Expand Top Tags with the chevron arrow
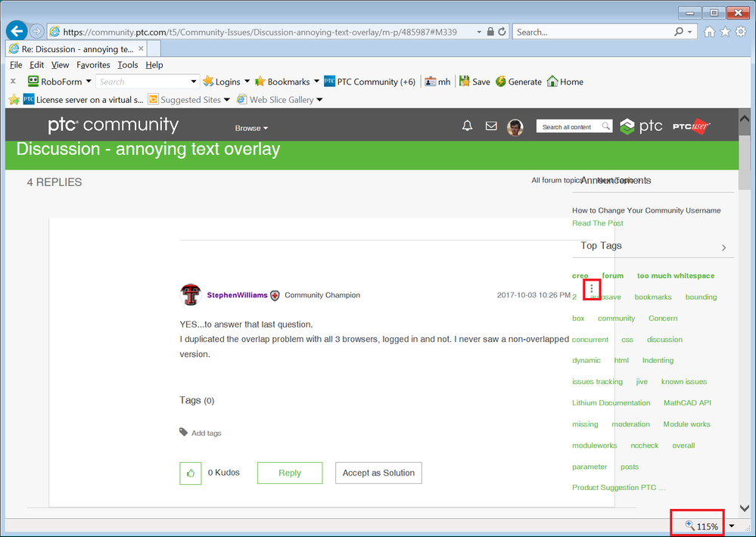The width and height of the screenshot is (756, 537). click(x=723, y=247)
